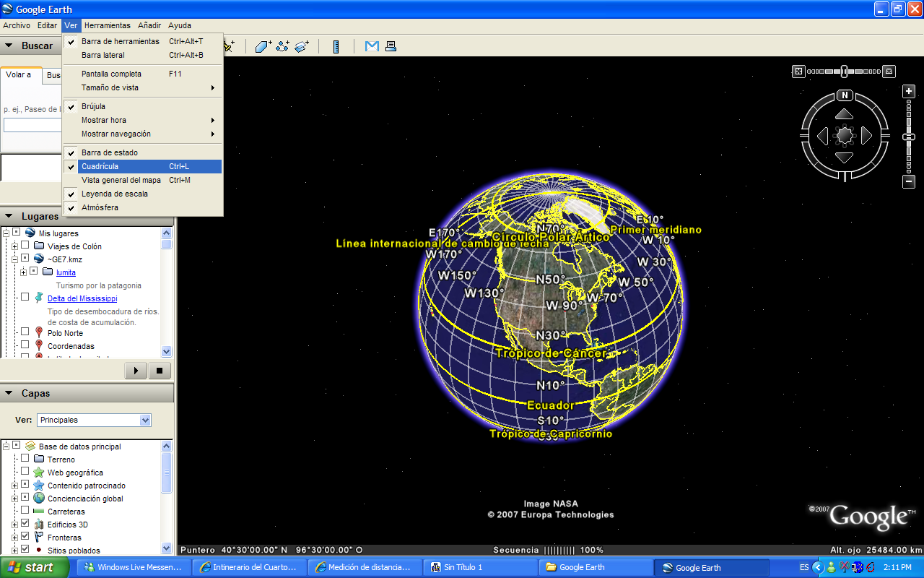Open the Herramientas menu
Viewport: 924px width, 578px height.
coord(108,25)
